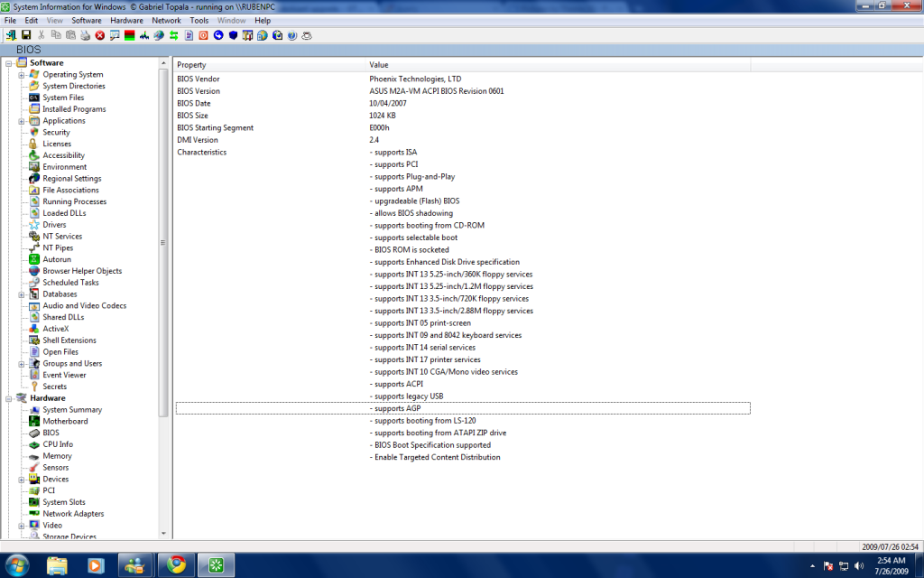The width and height of the screenshot is (924, 578).
Task: Click the icon beside Security tree entry
Action: point(34,132)
